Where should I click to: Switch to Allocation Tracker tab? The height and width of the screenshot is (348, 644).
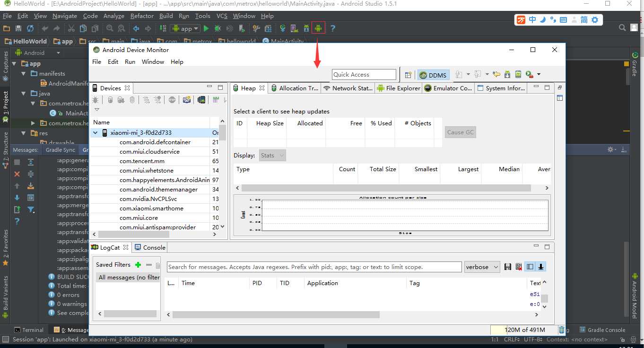(x=294, y=88)
